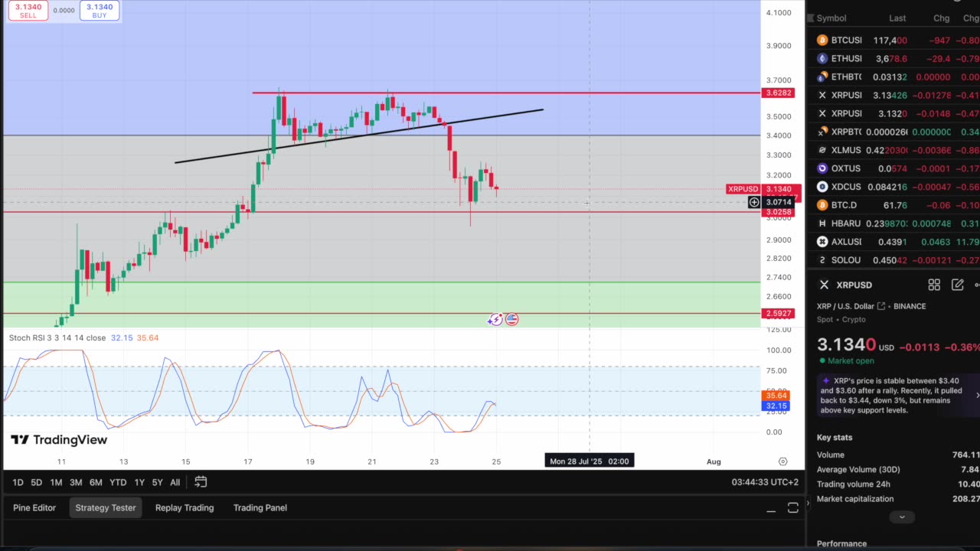Set chart range to 5D
Viewport: 980px width, 551px height.
pyautogui.click(x=36, y=482)
